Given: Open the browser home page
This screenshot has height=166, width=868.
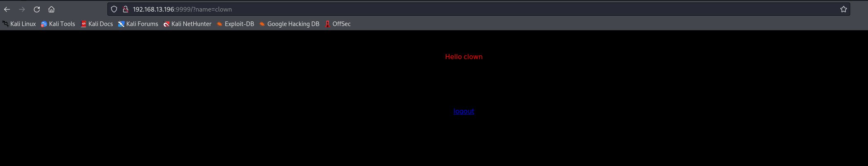Looking at the screenshot, I should (x=51, y=9).
